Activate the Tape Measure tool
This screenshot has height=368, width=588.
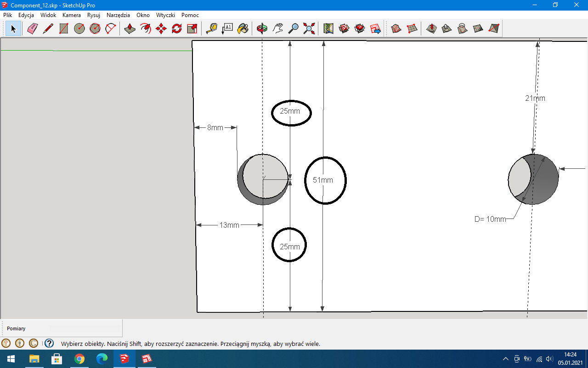point(211,29)
